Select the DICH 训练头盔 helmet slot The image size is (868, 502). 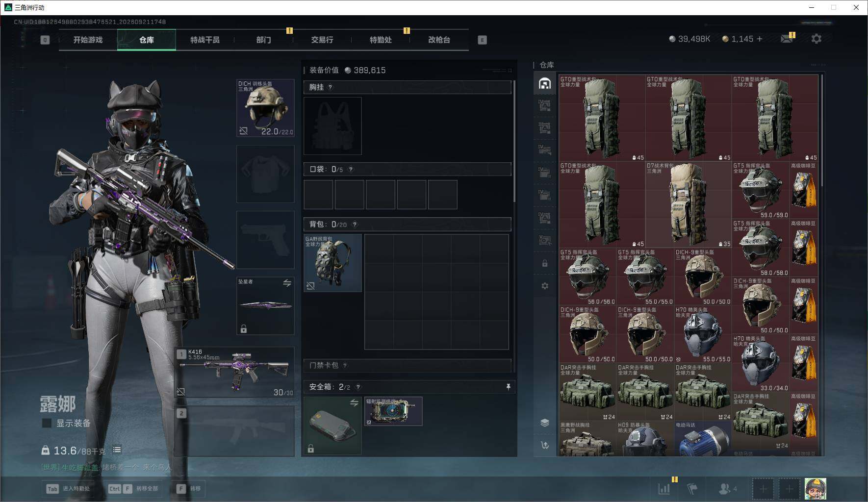pos(265,108)
